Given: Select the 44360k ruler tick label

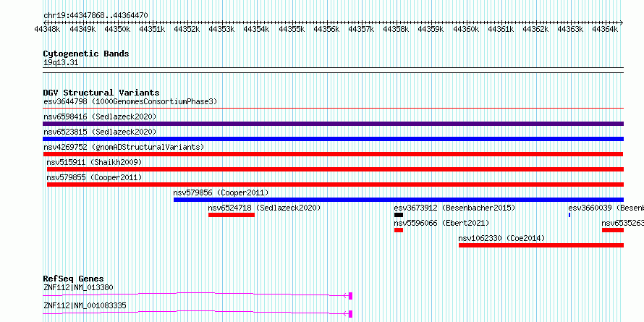Looking at the screenshot, I should (x=466, y=29).
